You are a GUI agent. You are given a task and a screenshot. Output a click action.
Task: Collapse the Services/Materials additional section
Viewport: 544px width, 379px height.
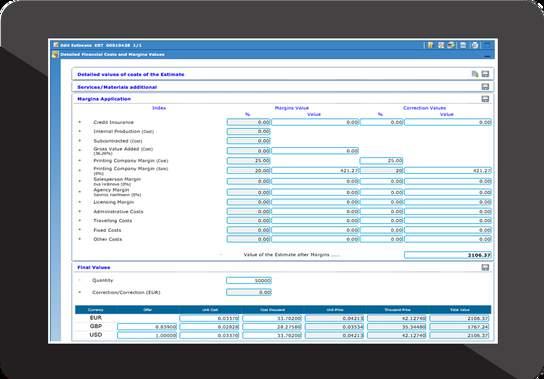(x=485, y=87)
